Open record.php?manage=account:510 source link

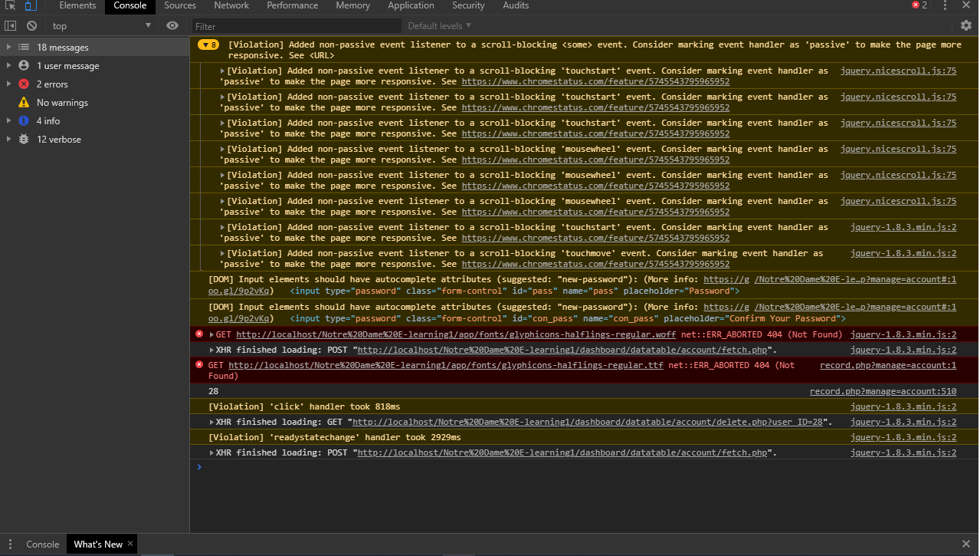point(882,391)
